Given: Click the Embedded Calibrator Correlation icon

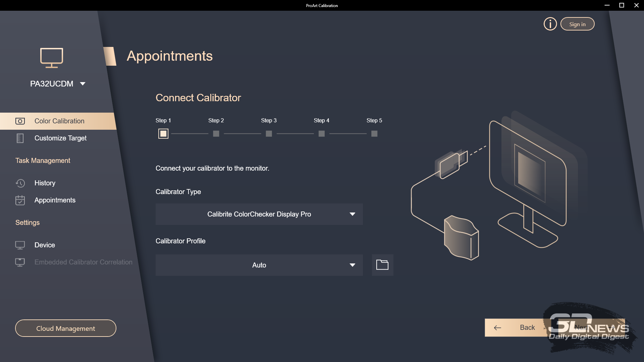Looking at the screenshot, I should 20,262.
